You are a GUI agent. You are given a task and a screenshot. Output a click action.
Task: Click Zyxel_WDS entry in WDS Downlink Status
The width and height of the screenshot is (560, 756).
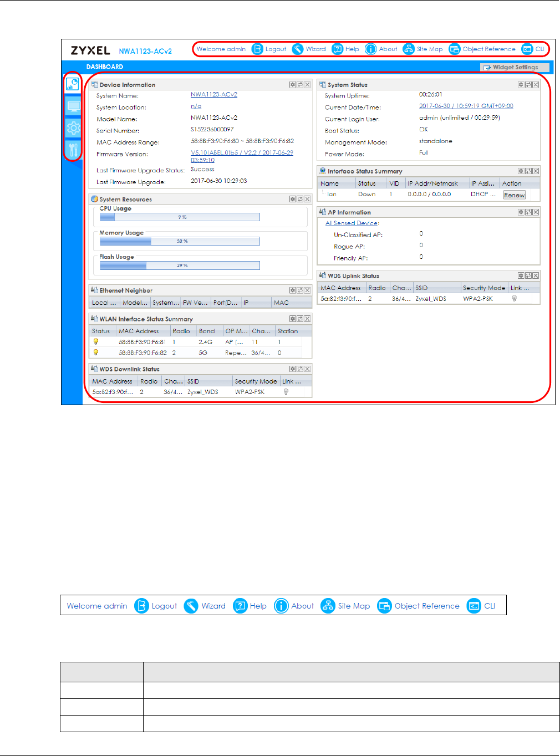(202, 392)
